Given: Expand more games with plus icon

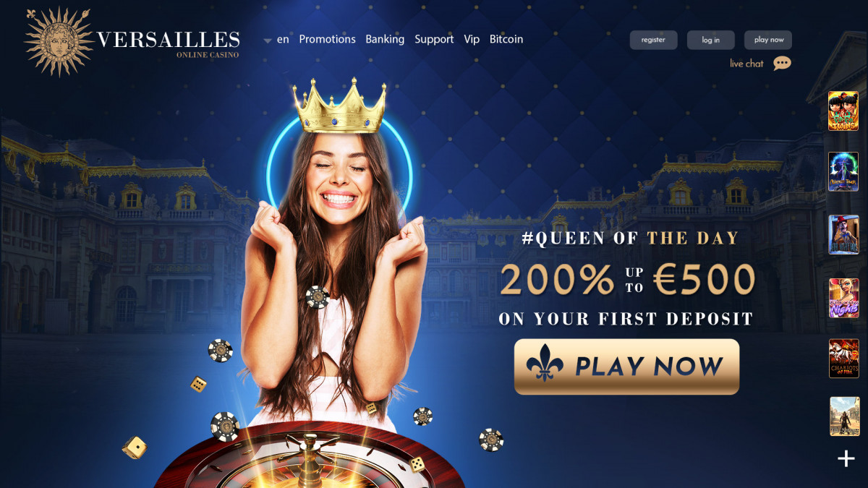Looking at the screenshot, I should (846, 458).
